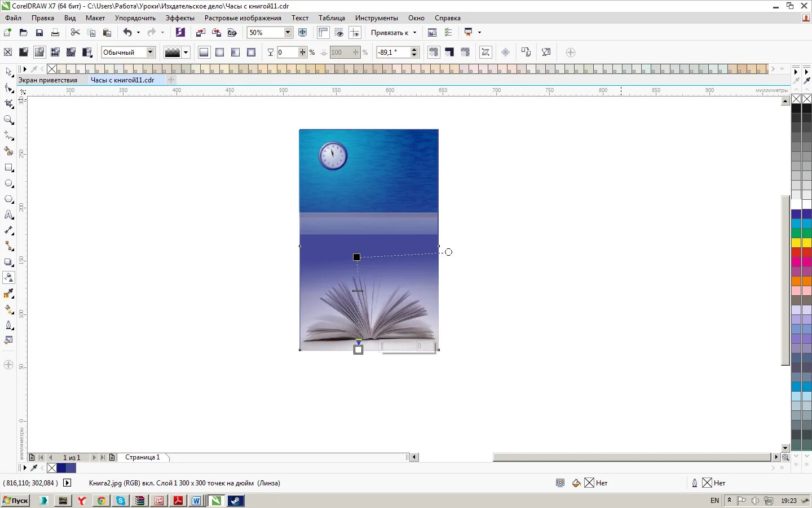Open the Растровые изображения menu
The height and width of the screenshot is (508, 812).
tap(242, 18)
